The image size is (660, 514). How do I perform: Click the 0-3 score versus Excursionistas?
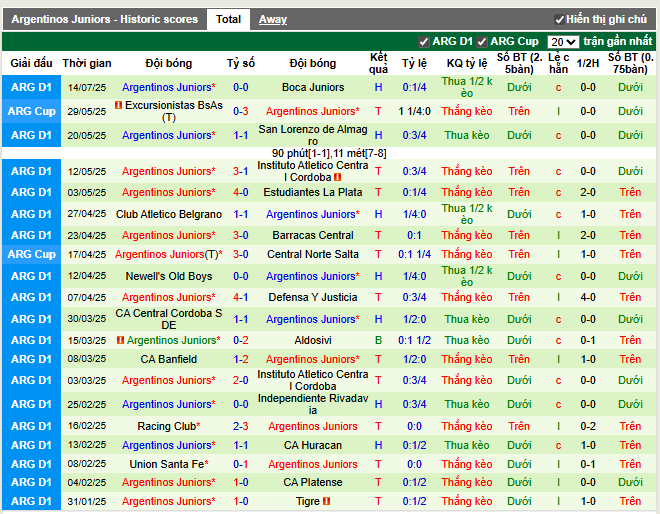241,111
